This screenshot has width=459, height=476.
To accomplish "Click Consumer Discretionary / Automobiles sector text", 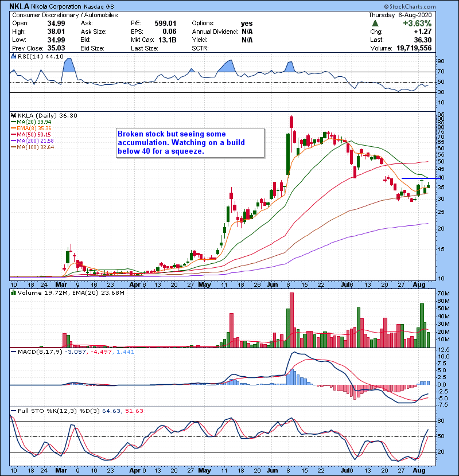I will point(65,15).
